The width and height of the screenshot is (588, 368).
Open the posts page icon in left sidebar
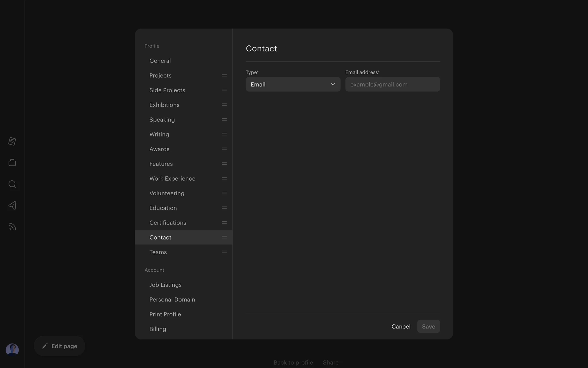tap(12, 141)
